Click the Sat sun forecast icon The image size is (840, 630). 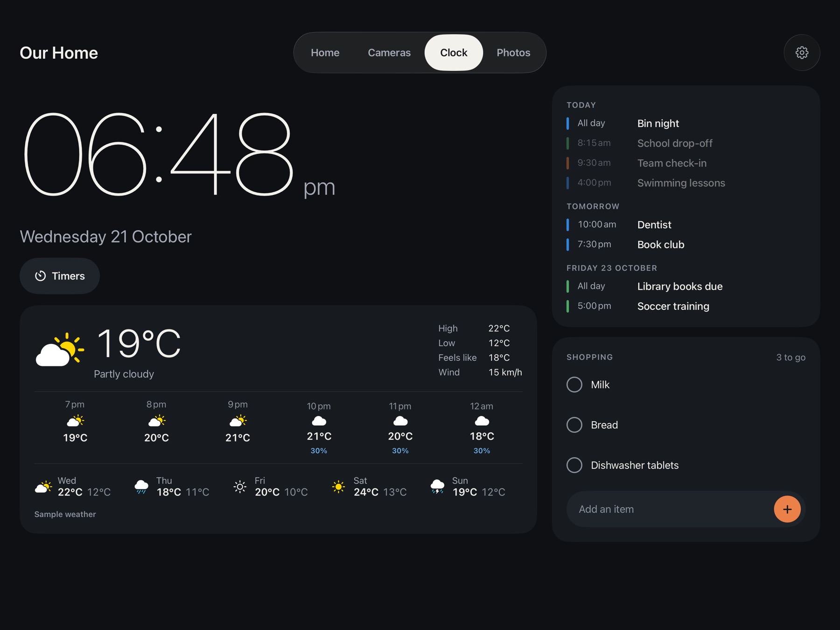338,487
